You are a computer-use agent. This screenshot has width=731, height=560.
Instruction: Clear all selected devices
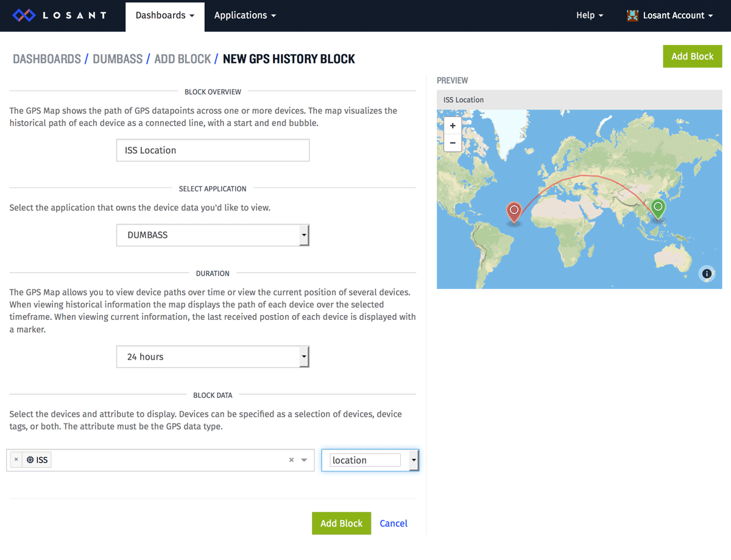291,460
